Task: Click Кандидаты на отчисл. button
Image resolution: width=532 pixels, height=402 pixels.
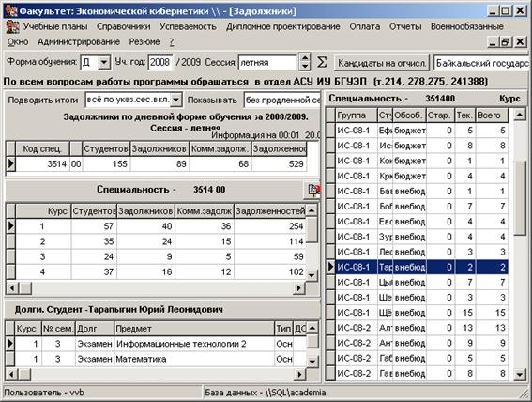Action: pyautogui.click(x=382, y=63)
